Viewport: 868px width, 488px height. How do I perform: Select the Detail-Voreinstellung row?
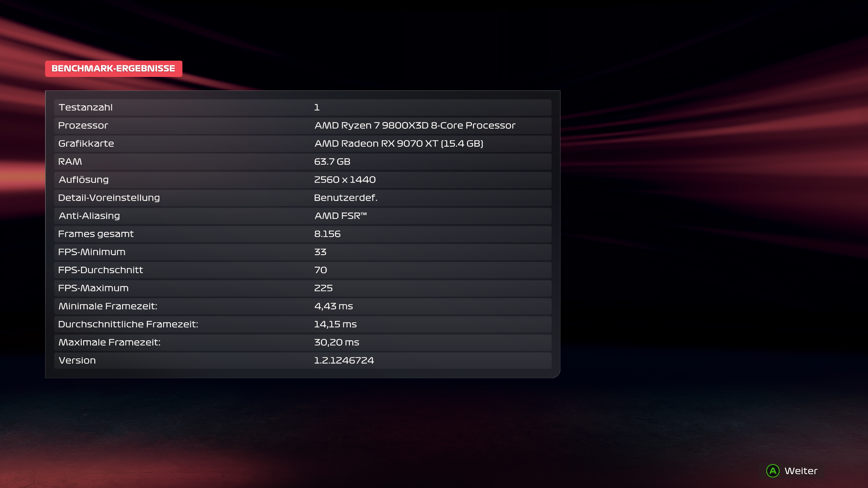point(302,198)
